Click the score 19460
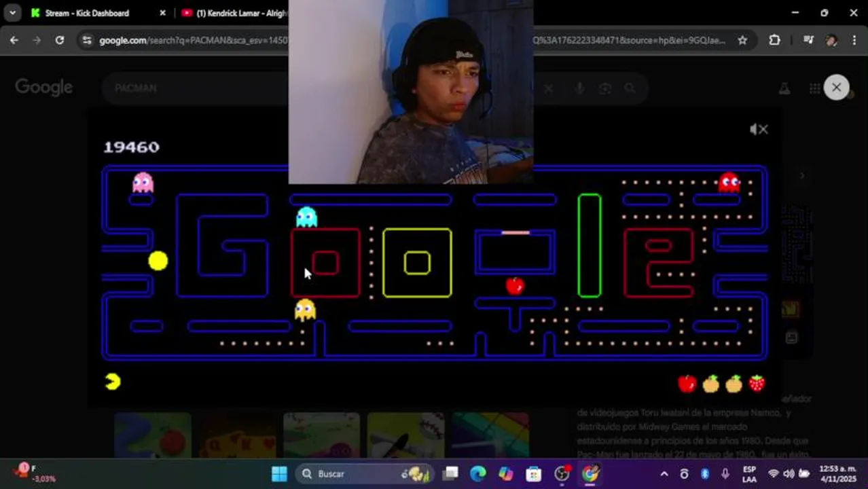Viewport: 868px width, 489px height. pos(131,147)
